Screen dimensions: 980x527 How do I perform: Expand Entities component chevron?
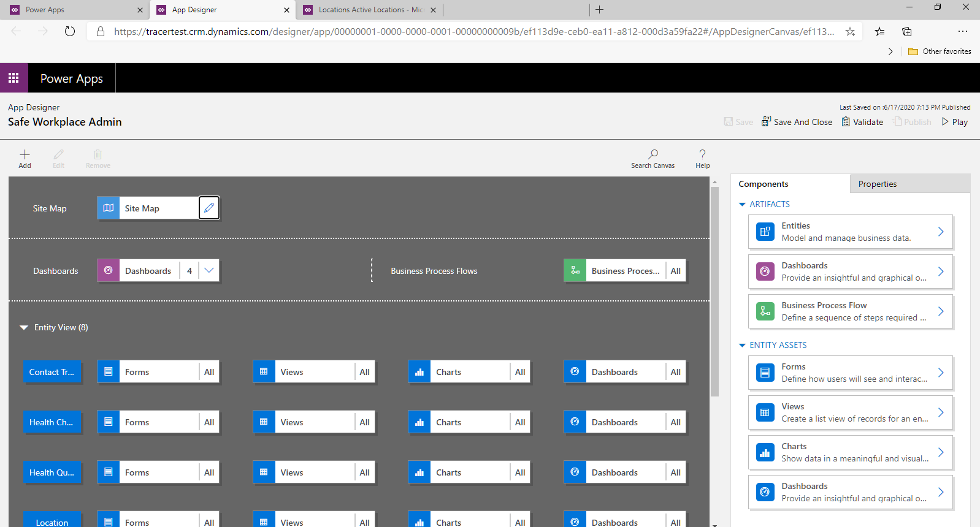point(941,232)
